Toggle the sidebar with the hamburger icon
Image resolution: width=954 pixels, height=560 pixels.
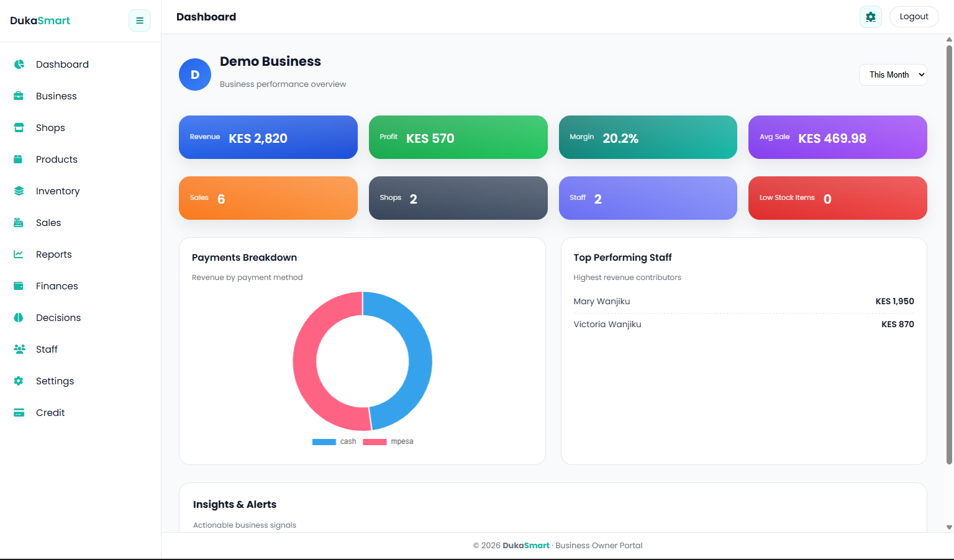139,20
